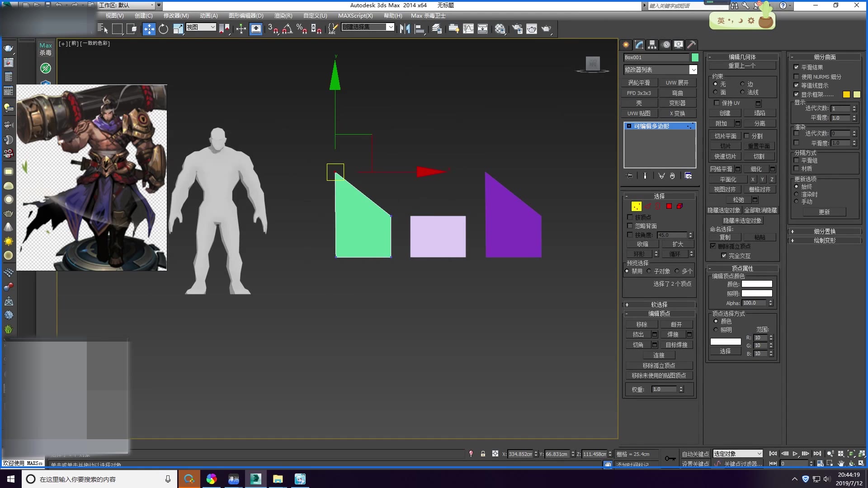The image size is (868, 488).
Task: Select Polygon sub-object level icon
Action: click(x=669, y=206)
